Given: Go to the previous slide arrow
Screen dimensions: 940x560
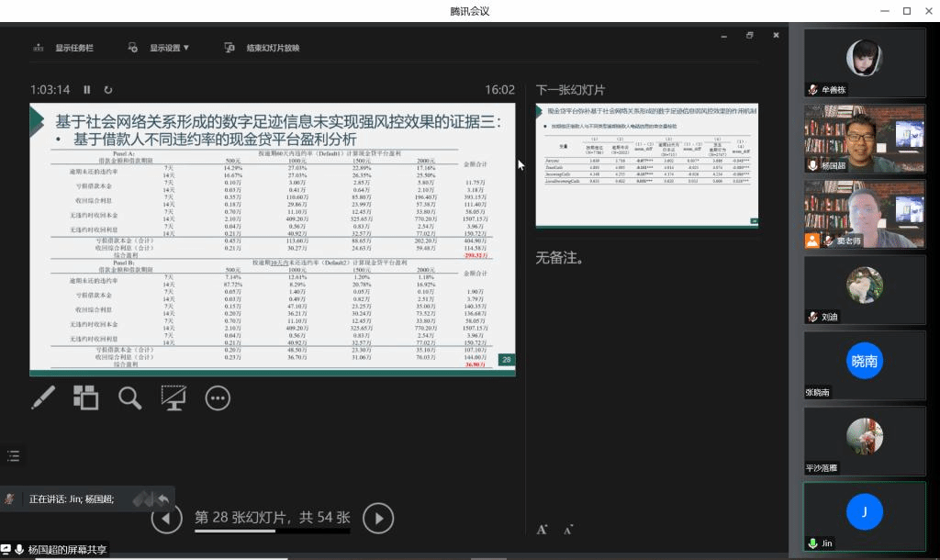Looking at the screenshot, I should (166, 519).
